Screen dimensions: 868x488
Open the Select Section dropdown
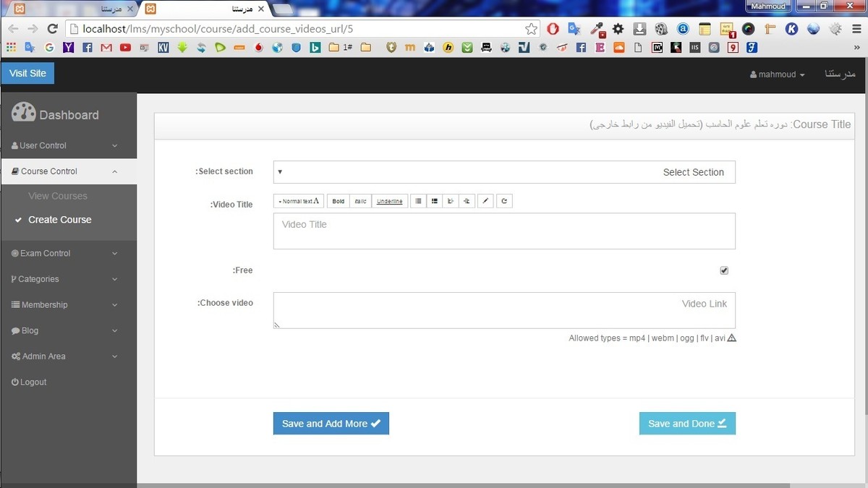[503, 172]
